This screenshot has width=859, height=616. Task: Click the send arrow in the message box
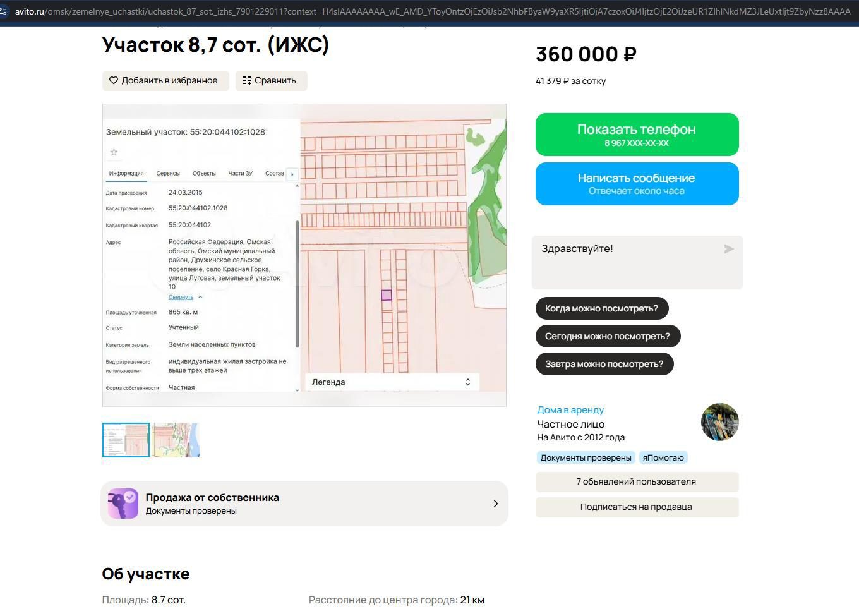729,249
